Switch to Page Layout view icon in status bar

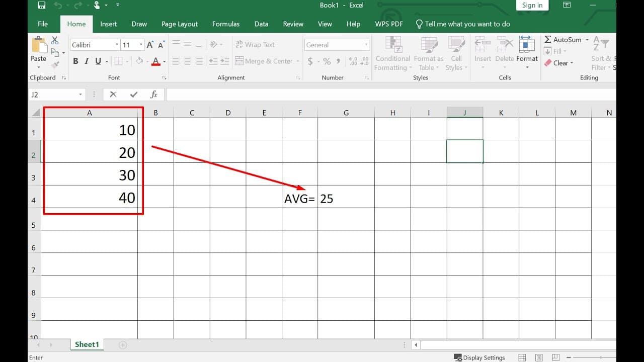pos(539,357)
